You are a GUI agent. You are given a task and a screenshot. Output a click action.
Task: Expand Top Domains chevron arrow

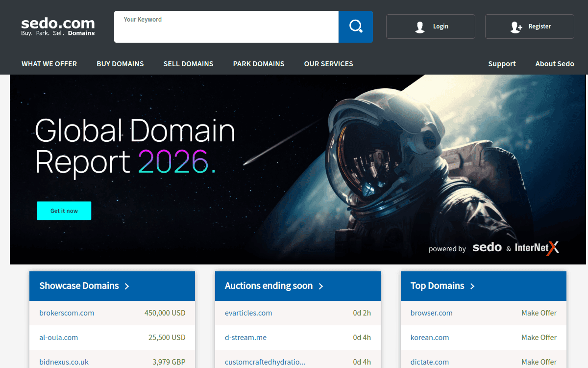click(x=472, y=286)
